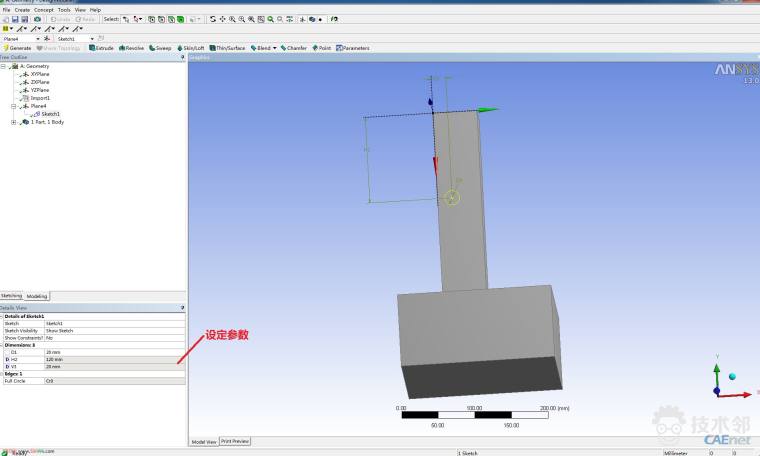Switch to the Print Preview tab
The height and width of the screenshot is (456, 760).
pos(235,441)
